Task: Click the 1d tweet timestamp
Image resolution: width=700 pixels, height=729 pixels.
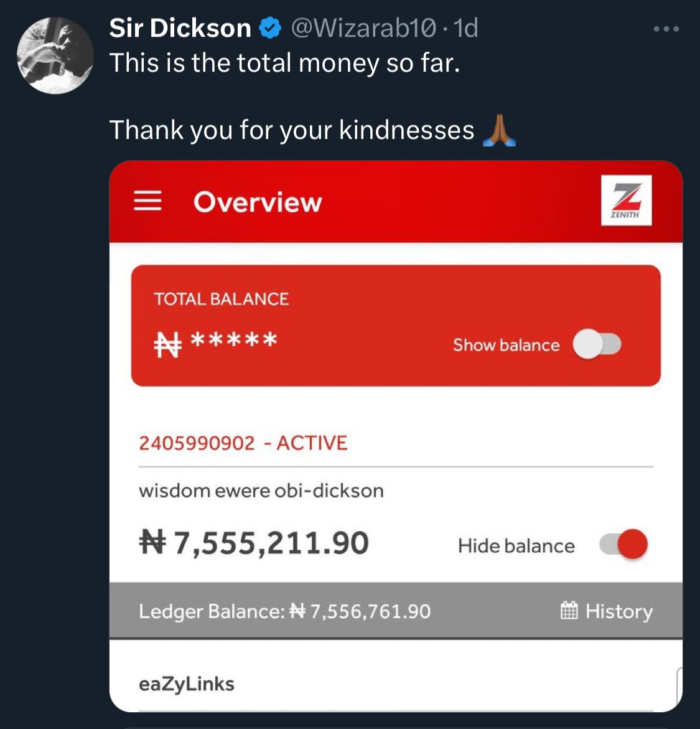Action: [x=466, y=29]
